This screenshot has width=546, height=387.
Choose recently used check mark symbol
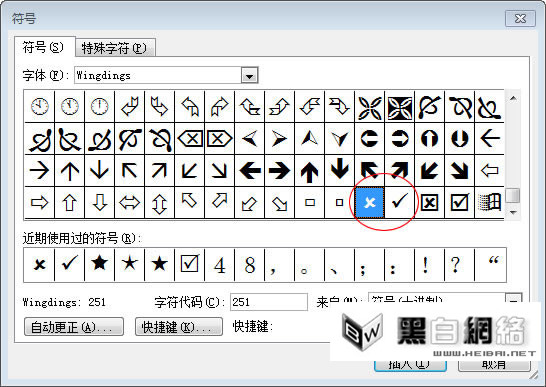[69, 265]
